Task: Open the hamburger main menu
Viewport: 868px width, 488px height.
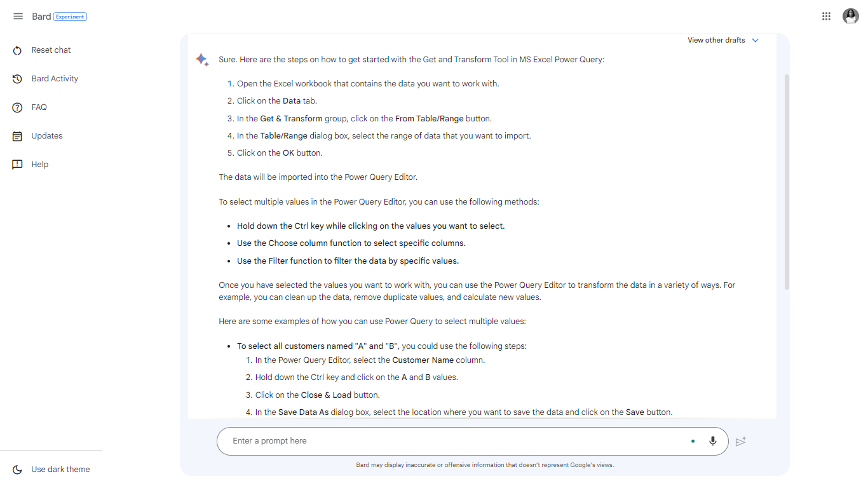Action: 18,17
